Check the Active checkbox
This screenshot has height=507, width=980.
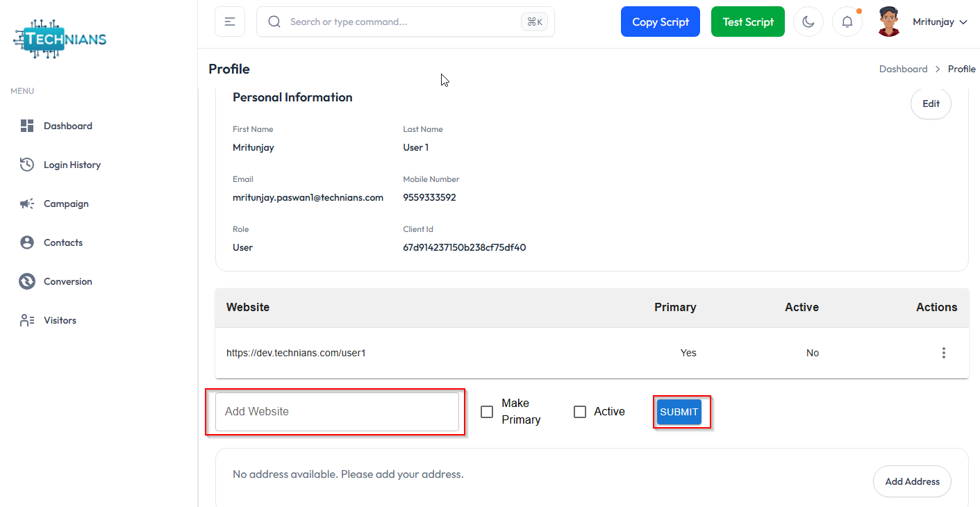pyautogui.click(x=580, y=412)
